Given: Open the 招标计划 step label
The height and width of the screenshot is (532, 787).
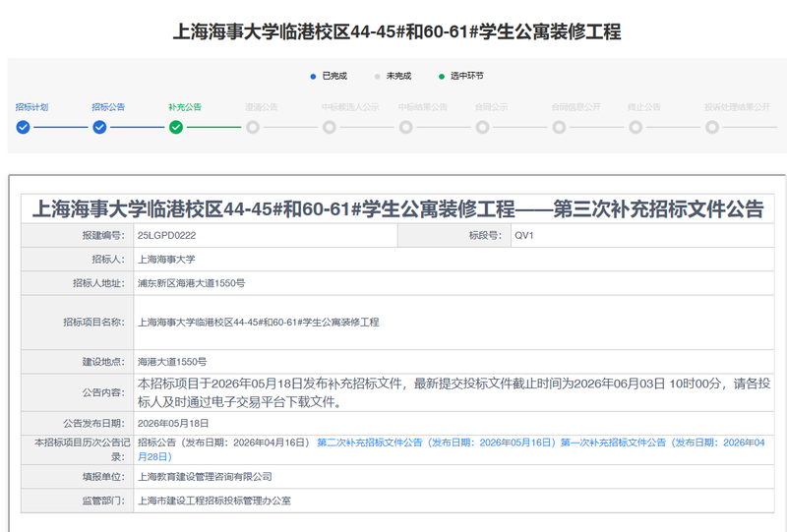Looking at the screenshot, I should 31,107.
